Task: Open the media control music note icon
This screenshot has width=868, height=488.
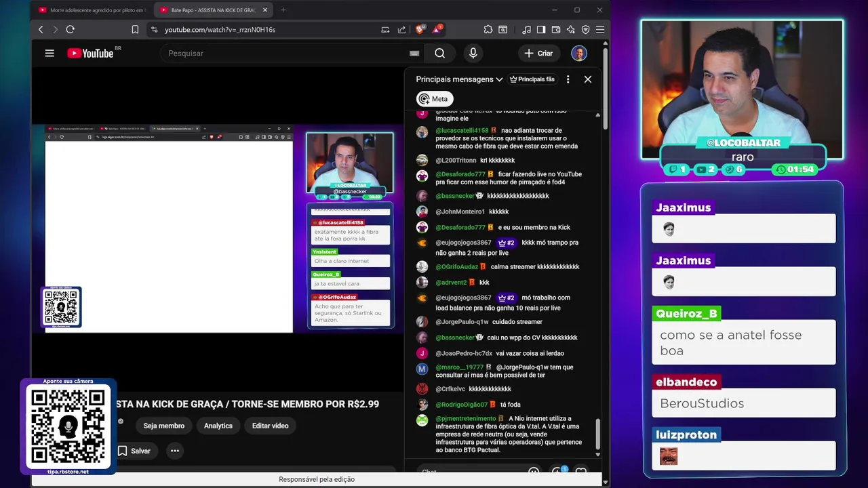Action: pos(527,30)
